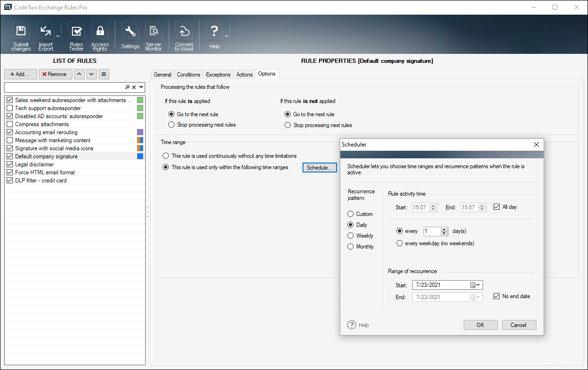Click the Remove rule button
Viewport: 588px width, 370px height.
tap(55, 74)
